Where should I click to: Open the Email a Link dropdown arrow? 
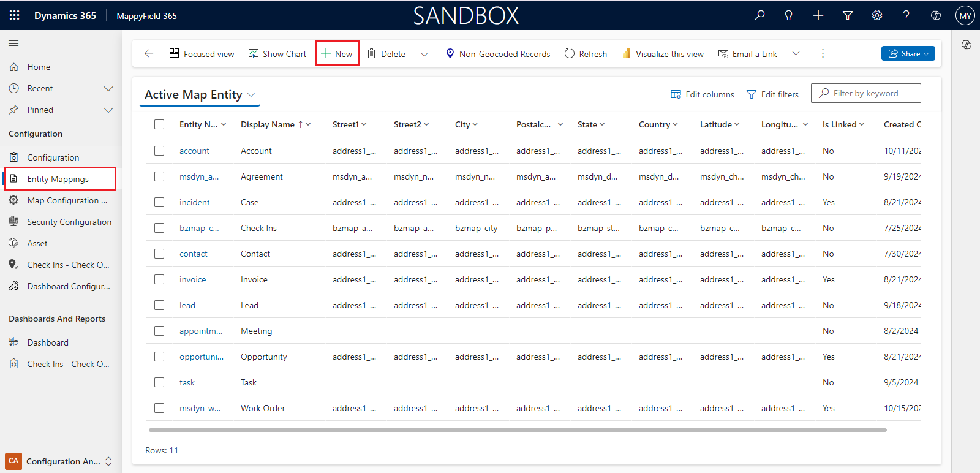(796, 54)
